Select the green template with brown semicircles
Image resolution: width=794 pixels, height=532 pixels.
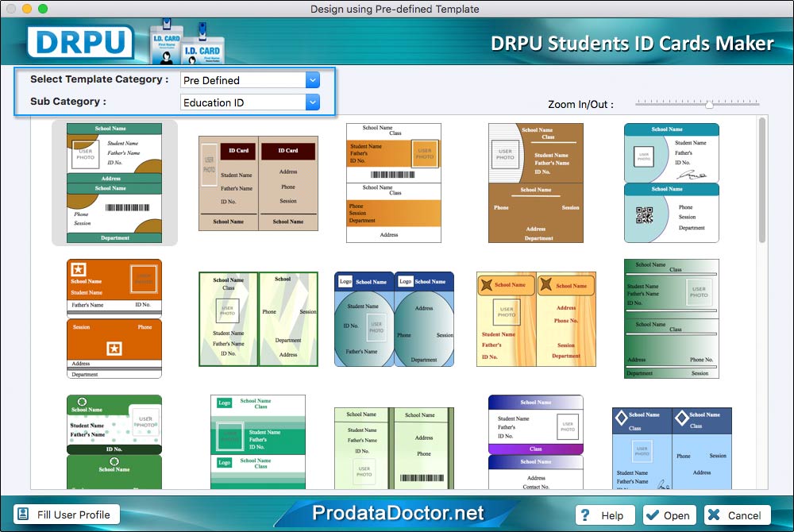[x=114, y=183]
